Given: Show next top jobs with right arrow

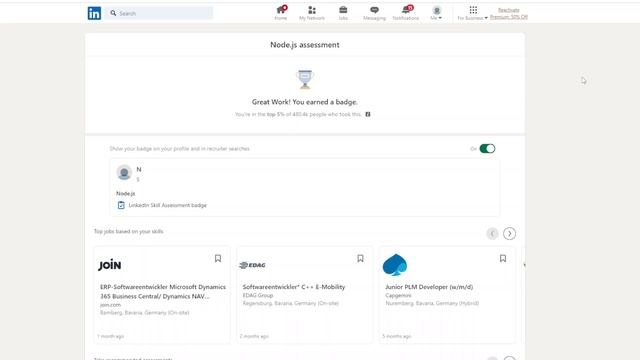Looking at the screenshot, I should pos(509,233).
